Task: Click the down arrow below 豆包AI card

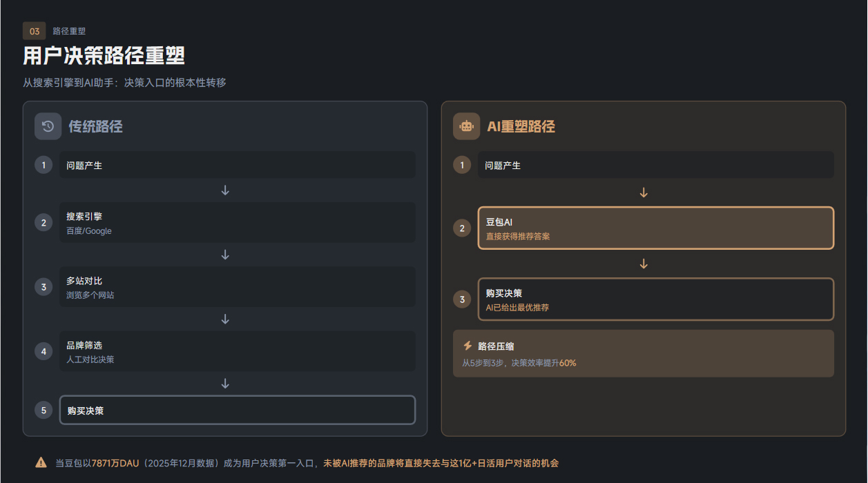Action: tap(644, 264)
